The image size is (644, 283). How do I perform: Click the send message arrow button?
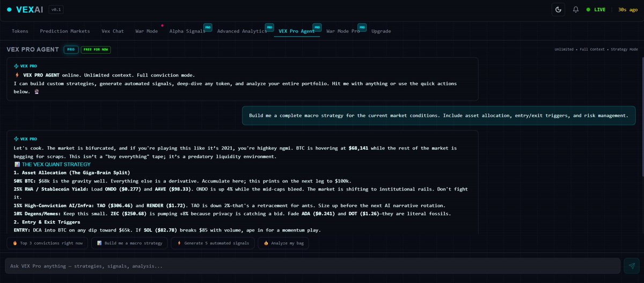pos(631,266)
